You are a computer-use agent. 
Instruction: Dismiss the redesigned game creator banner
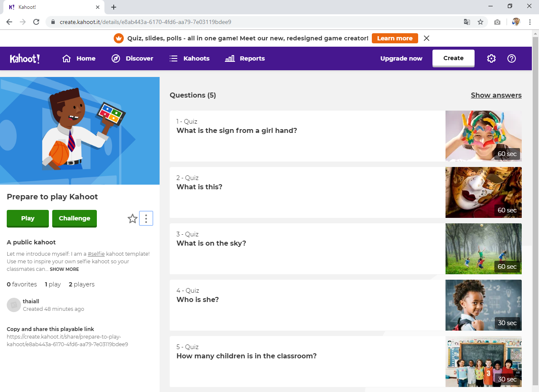(x=427, y=38)
